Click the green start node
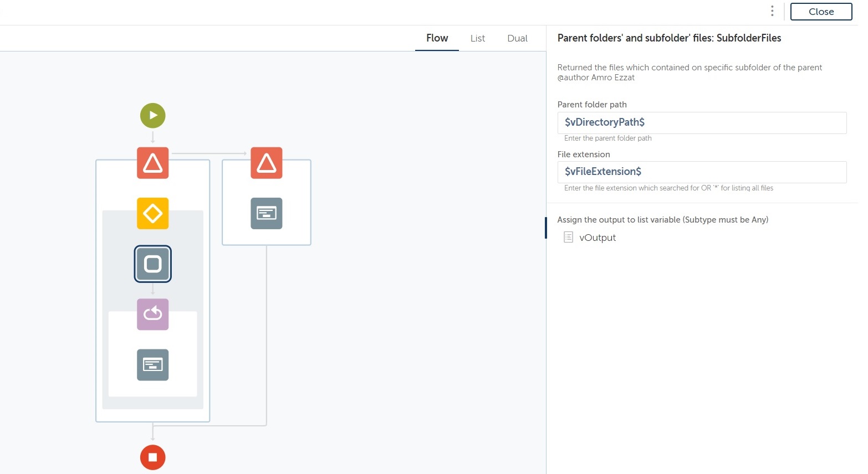The width and height of the screenshot is (868, 474). [x=153, y=116]
